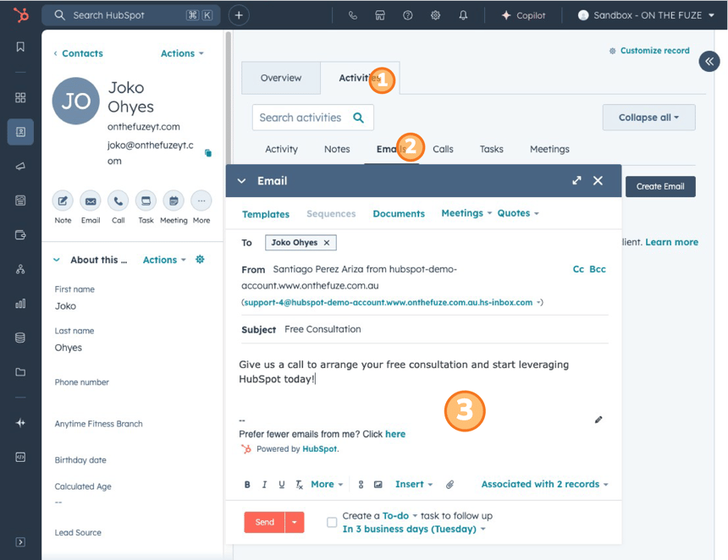Click the Call action icon
This screenshot has height=560, width=728.
pos(119,200)
